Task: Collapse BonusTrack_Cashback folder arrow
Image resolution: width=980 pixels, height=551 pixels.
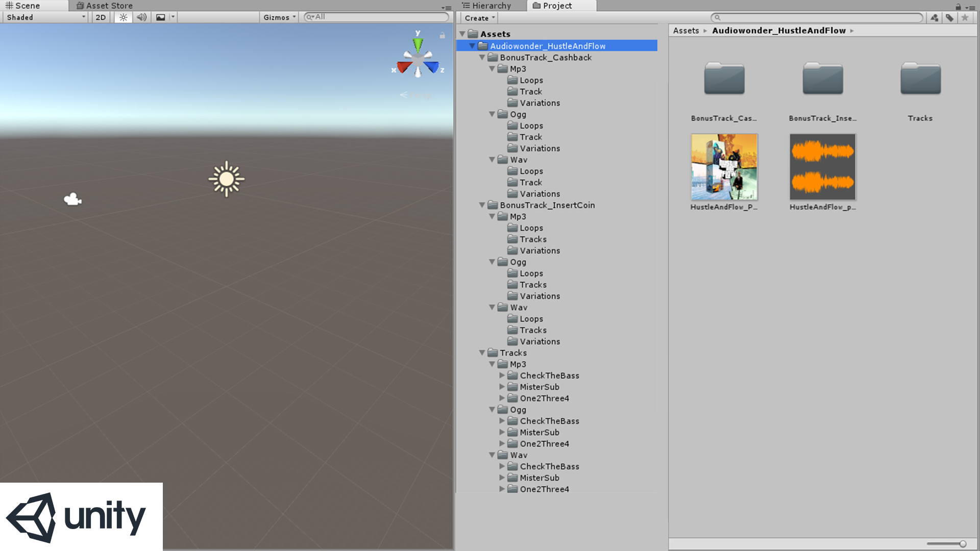Action: 482,57
